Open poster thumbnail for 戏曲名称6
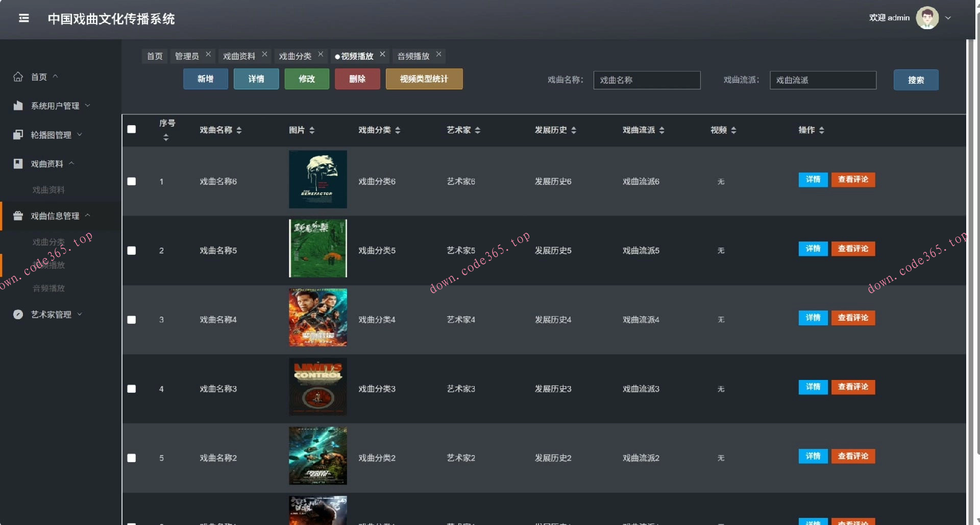Image resolution: width=980 pixels, height=525 pixels. click(318, 179)
